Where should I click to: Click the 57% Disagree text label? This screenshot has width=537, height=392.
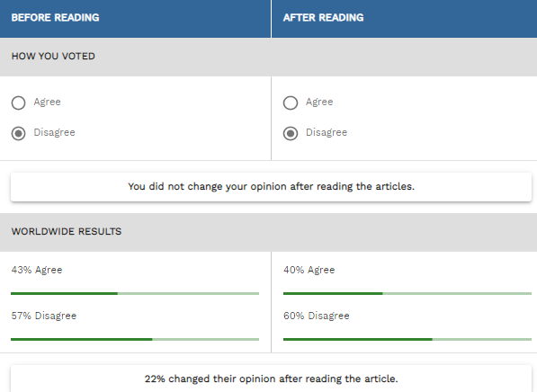[x=44, y=316]
